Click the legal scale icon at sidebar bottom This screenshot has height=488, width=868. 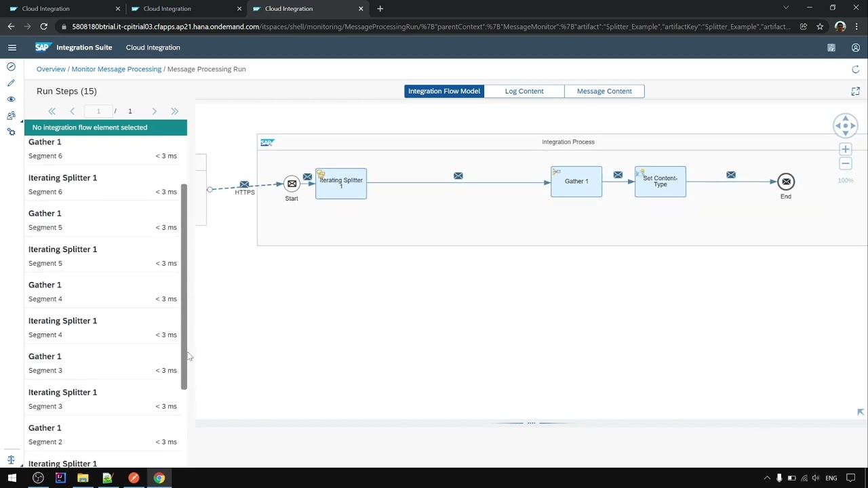11,460
